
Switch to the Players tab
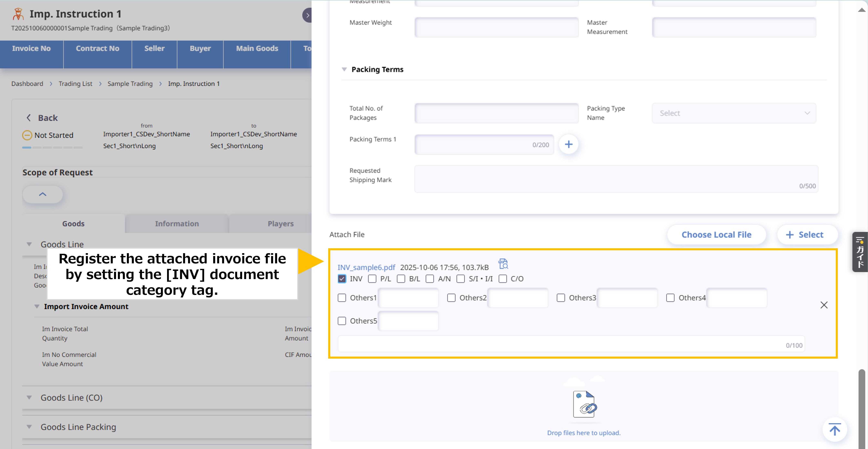pyautogui.click(x=280, y=224)
